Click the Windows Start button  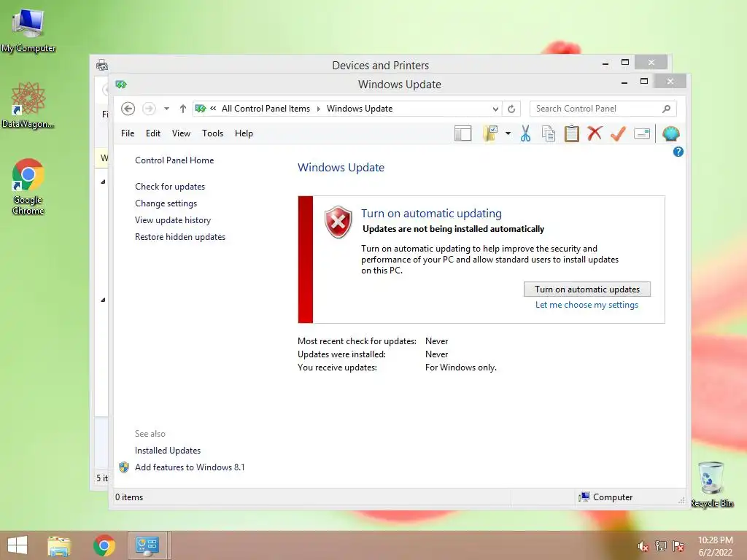[18, 545]
